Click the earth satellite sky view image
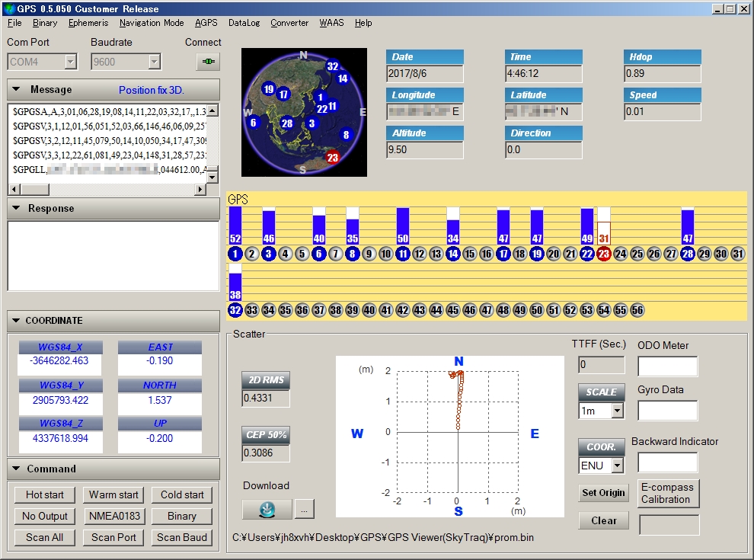 304,112
